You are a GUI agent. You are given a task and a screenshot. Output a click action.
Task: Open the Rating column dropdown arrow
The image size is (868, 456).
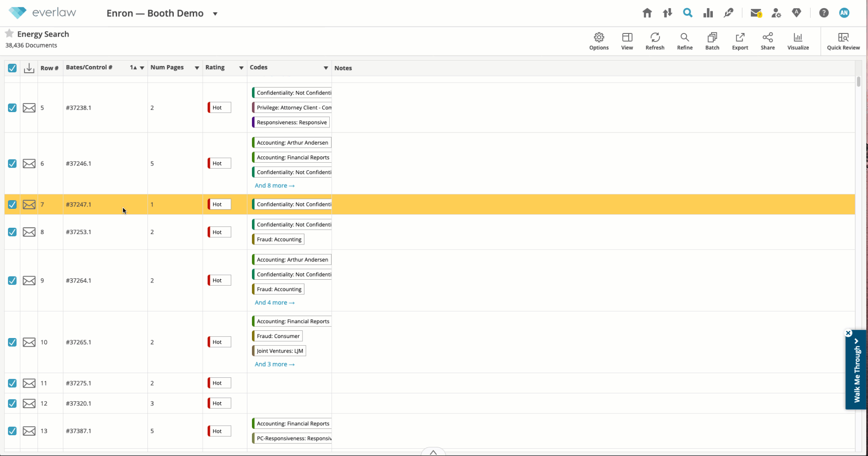click(x=241, y=68)
